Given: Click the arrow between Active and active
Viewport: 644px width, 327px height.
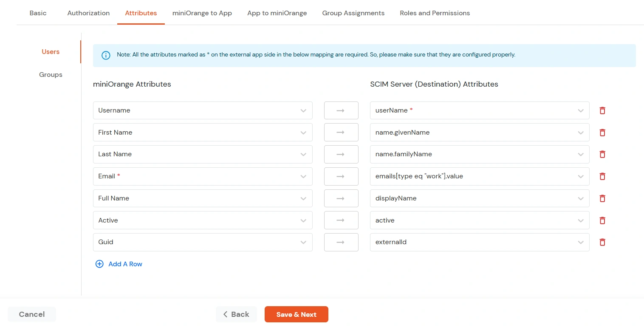Looking at the screenshot, I should (341, 220).
